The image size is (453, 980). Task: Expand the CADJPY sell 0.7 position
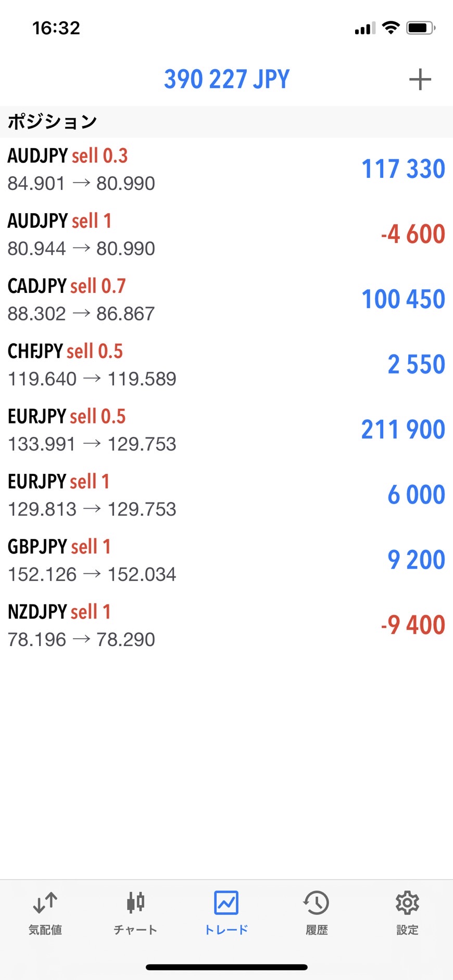point(227,300)
